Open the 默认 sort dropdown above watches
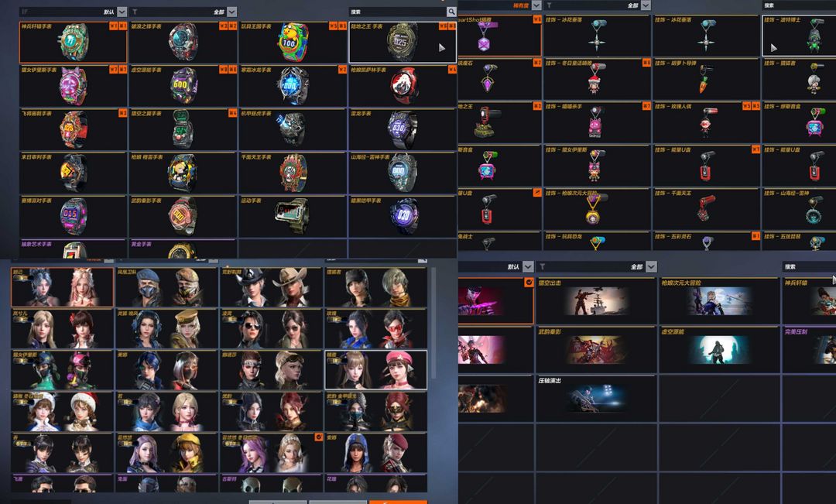 pos(122,12)
